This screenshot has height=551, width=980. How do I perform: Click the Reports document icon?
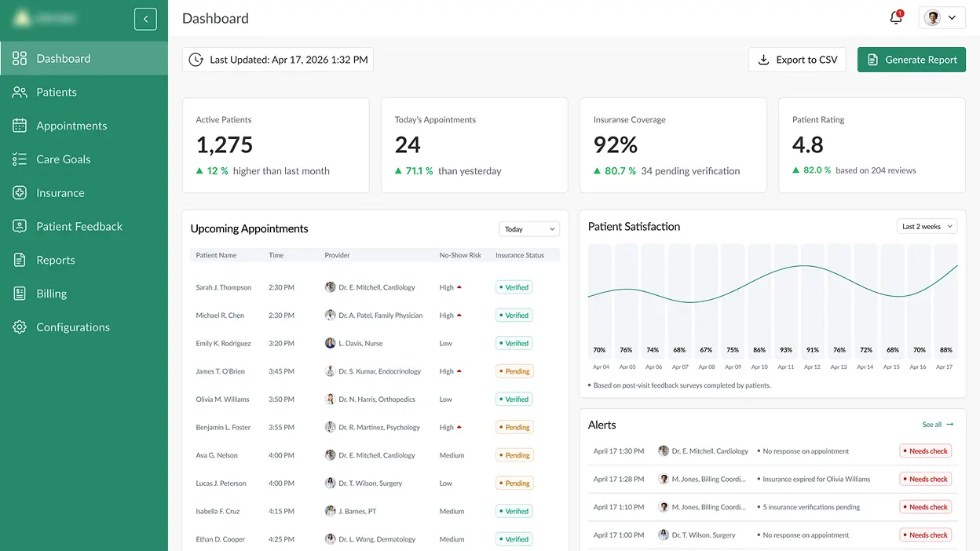pos(20,260)
